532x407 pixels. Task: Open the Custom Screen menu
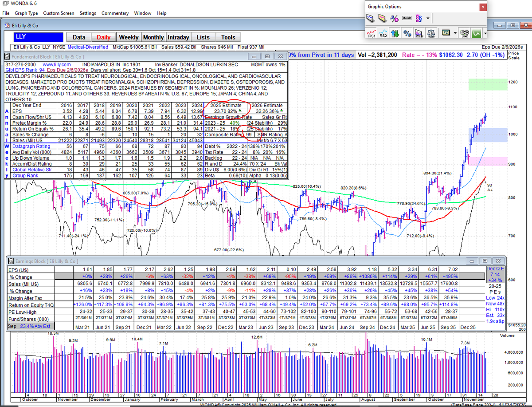click(x=59, y=13)
